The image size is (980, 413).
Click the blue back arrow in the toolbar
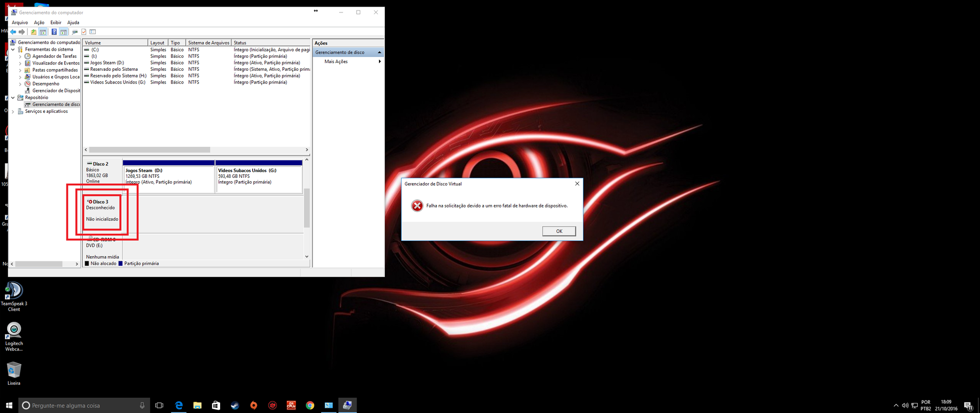click(13, 32)
